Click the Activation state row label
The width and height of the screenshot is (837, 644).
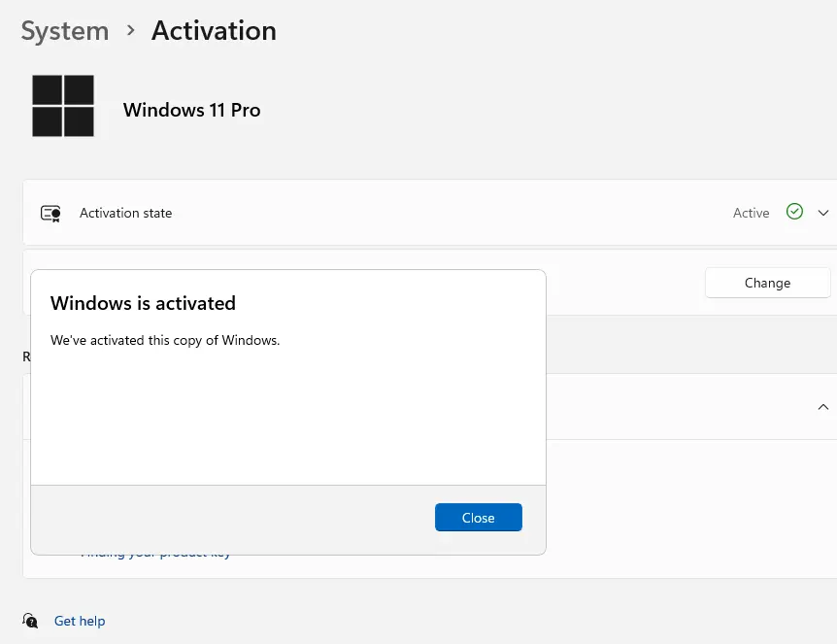(126, 213)
